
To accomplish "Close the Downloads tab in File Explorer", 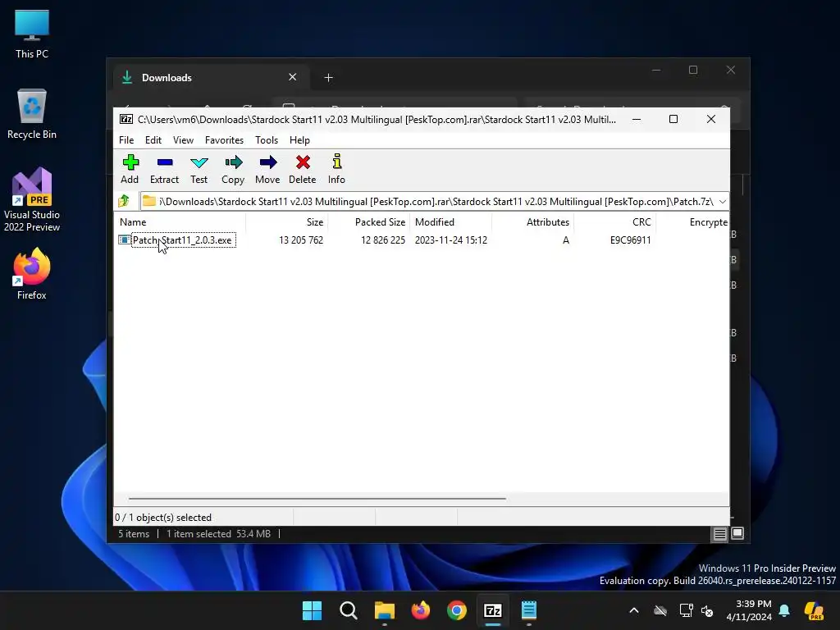I will click(293, 77).
